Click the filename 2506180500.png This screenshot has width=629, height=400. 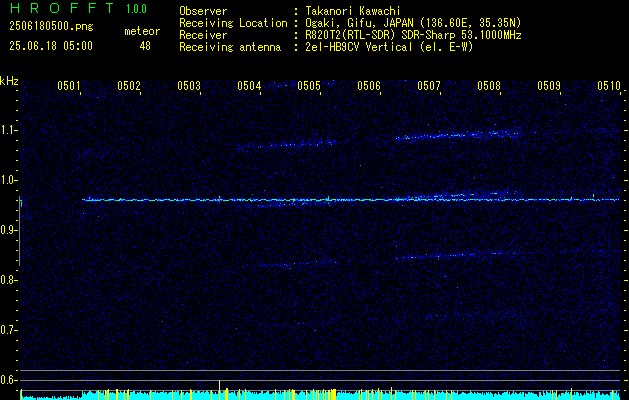(51, 27)
